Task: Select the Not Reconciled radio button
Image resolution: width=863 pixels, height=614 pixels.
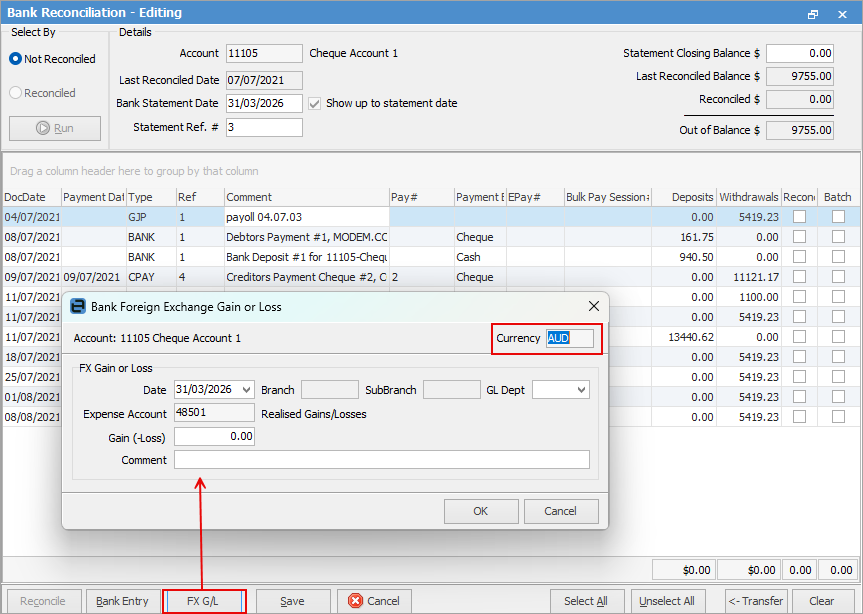Action: pyautogui.click(x=15, y=59)
